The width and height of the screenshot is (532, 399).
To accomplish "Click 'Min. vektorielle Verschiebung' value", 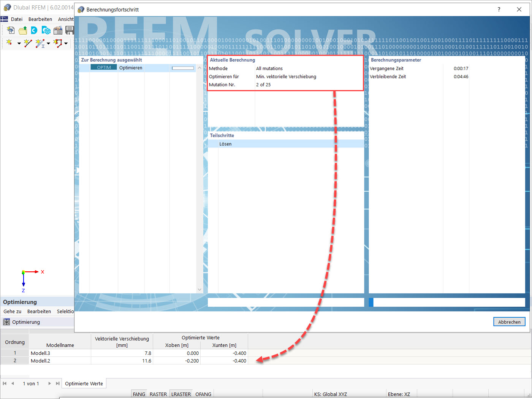I will coord(286,76).
